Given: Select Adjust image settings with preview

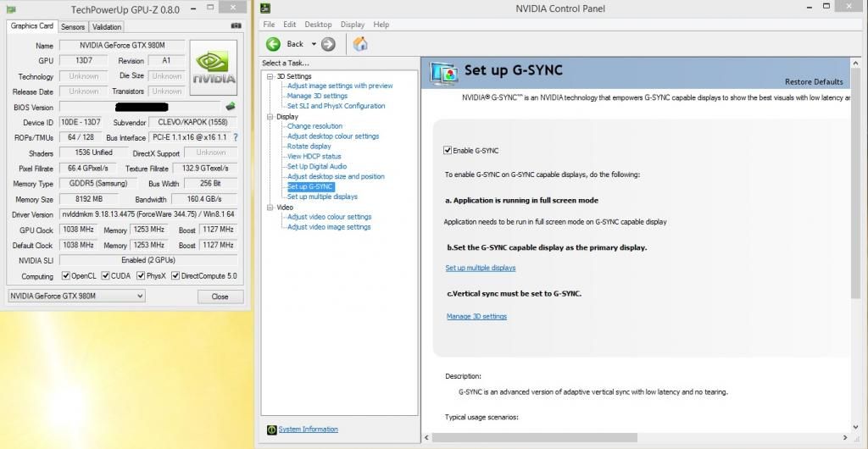Looking at the screenshot, I should [x=340, y=86].
